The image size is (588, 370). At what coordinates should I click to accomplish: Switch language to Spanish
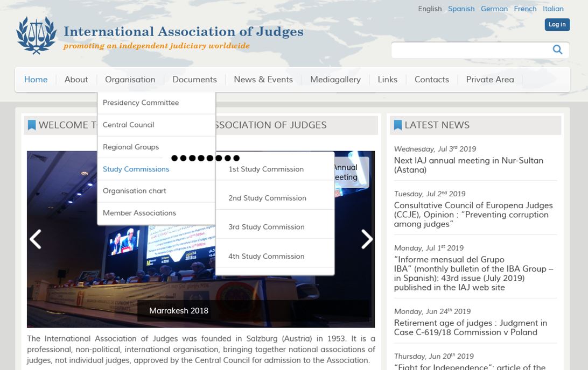[x=461, y=9]
